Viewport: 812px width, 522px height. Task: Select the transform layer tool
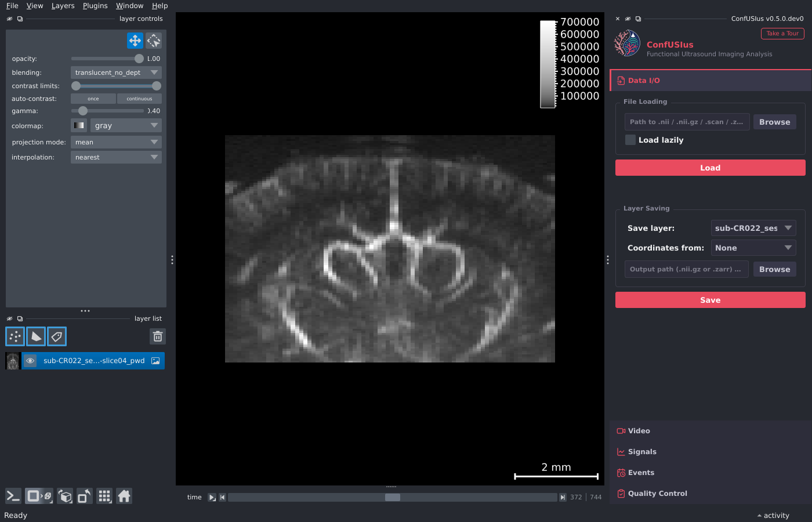point(154,41)
